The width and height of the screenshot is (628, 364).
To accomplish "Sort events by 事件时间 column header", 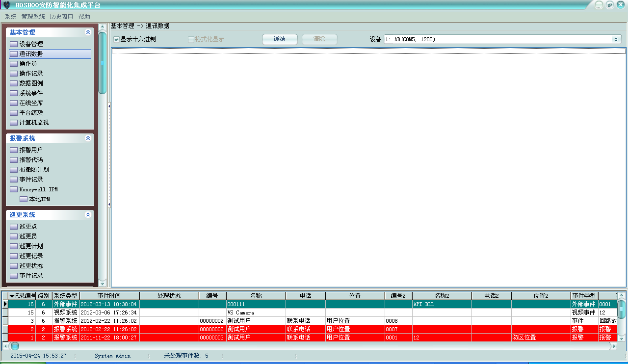I will 109,296.
